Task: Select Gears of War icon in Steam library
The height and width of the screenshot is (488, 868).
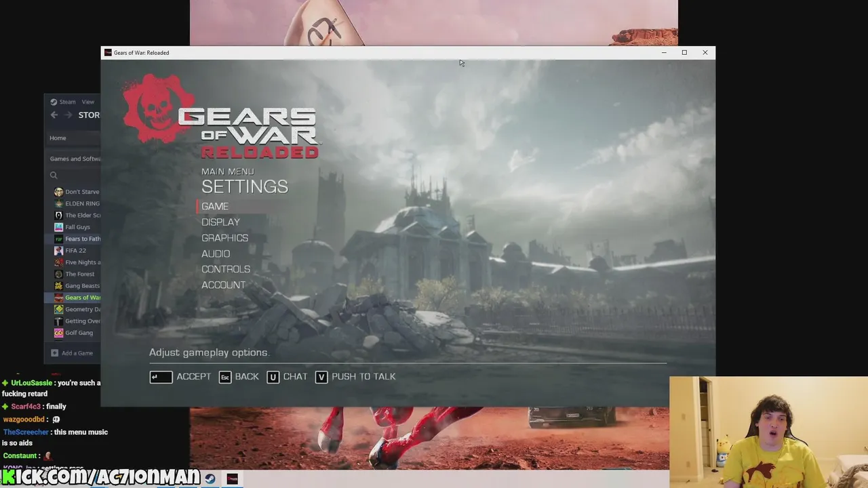Action: click(x=59, y=298)
